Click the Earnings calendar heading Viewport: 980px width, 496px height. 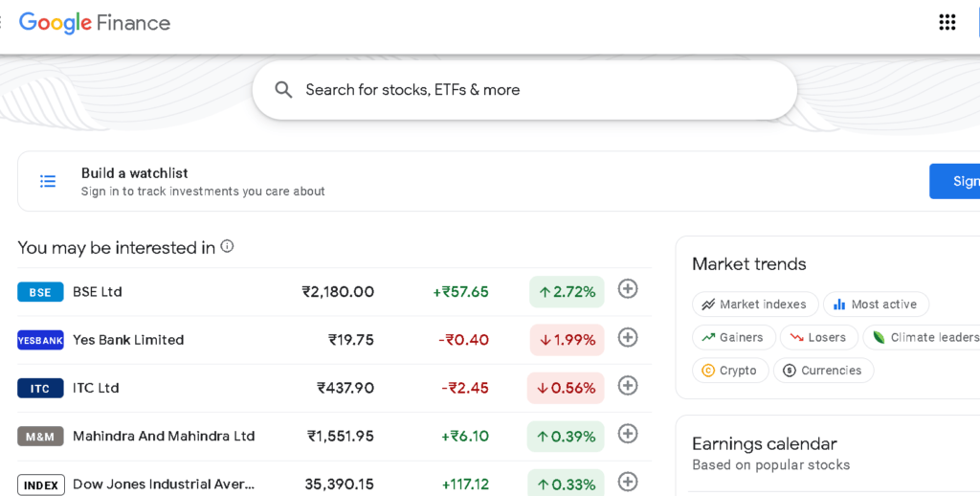(764, 444)
